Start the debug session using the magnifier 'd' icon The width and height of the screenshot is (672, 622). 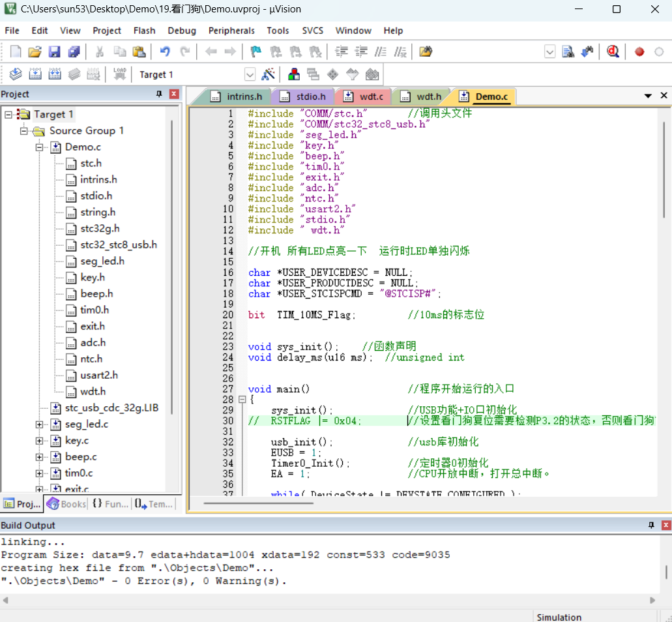[x=613, y=52]
